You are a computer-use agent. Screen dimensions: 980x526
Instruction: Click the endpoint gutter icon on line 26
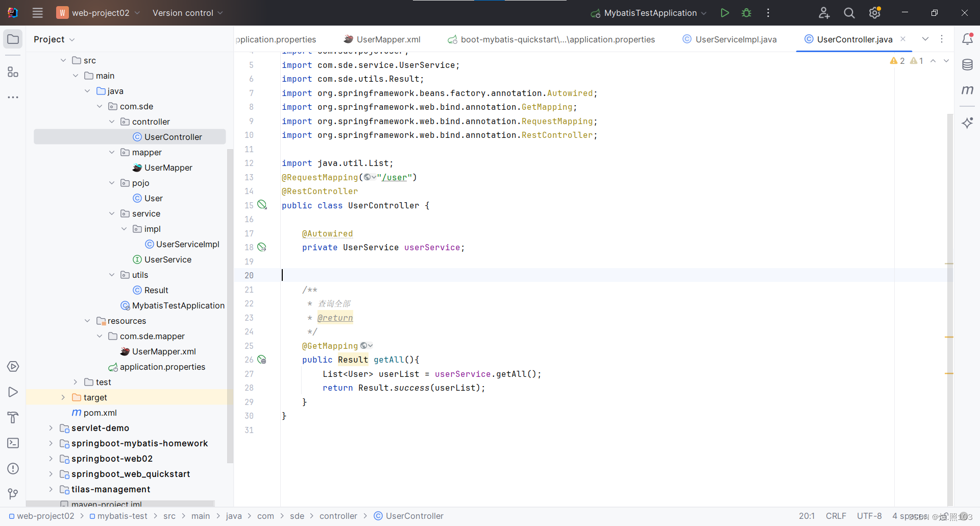tap(262, 360)
